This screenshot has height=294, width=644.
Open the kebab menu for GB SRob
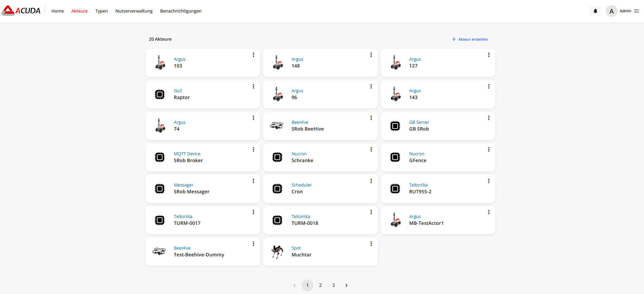click(x=489, y=118)
